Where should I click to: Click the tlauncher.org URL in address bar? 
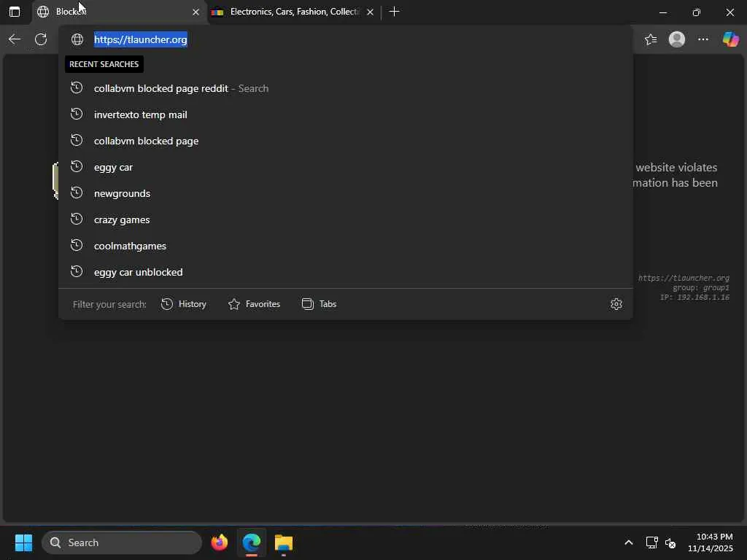point(141,39)
